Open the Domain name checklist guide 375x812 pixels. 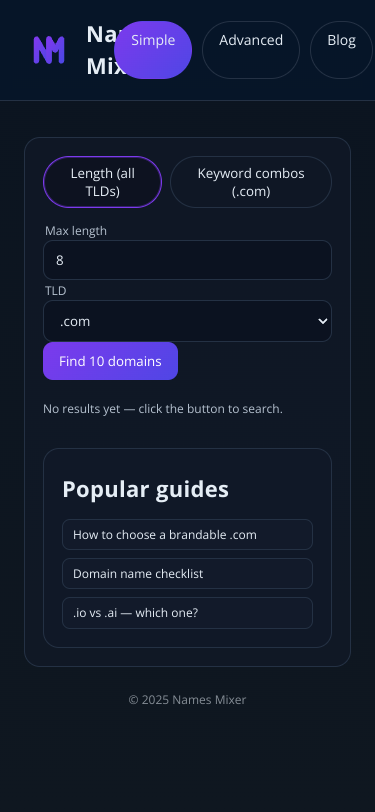tap(188, 574)
